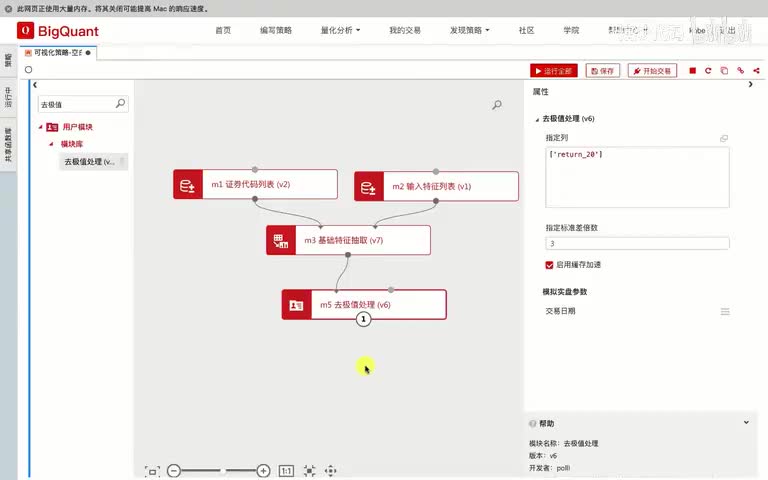The height and width of the screenshot is (480, 768).
Task: Click the zoom out minus button
Action: [x=174, y=471]
